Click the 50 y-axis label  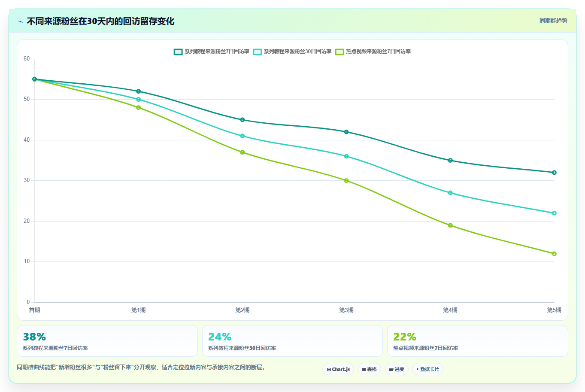point(27,99)
